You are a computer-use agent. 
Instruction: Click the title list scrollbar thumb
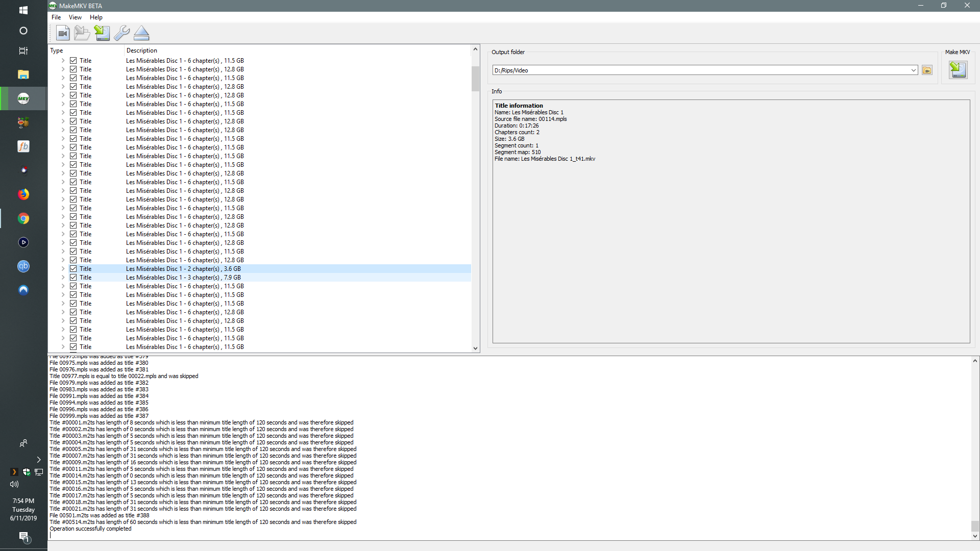click(x=475, y=79)
